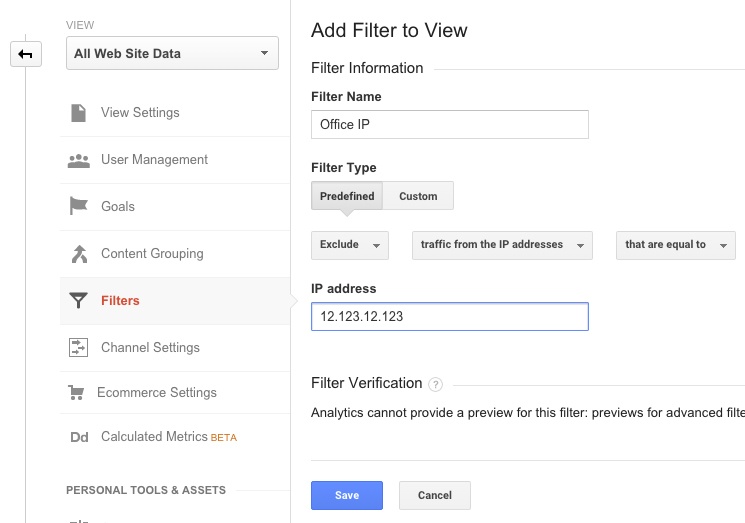
Task: Click the Goals flag icon
Action: point(78,207)
